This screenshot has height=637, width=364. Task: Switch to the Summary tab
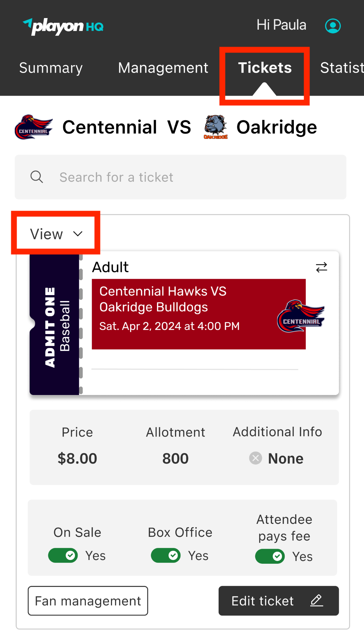click(x=51, y=68)
